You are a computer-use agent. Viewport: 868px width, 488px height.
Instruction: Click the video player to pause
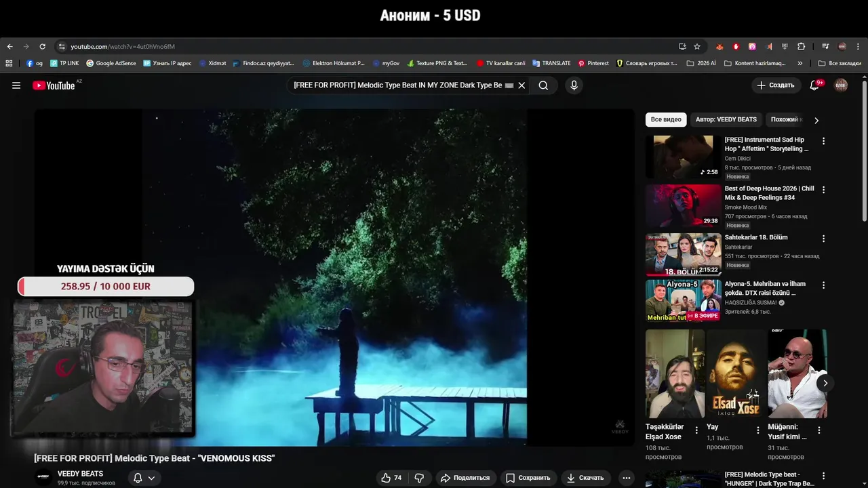(x=334, y=277)
